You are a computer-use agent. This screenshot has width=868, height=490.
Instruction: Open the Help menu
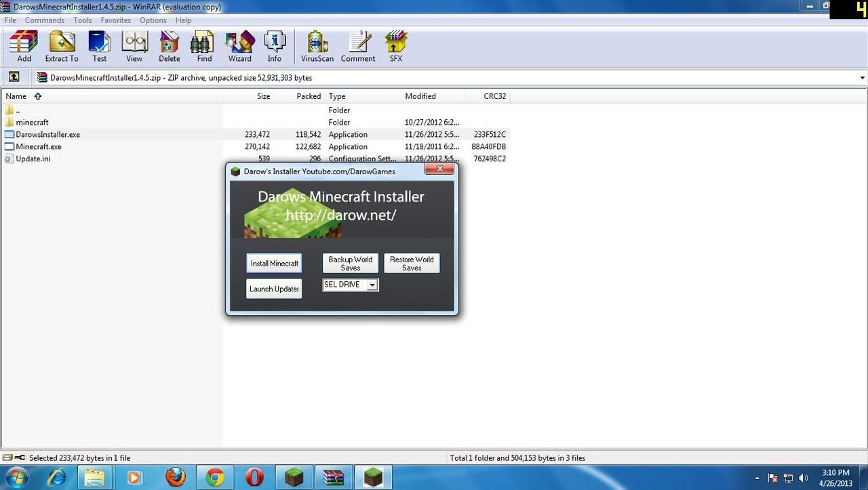pyautogui.click(x=183, y=20)
